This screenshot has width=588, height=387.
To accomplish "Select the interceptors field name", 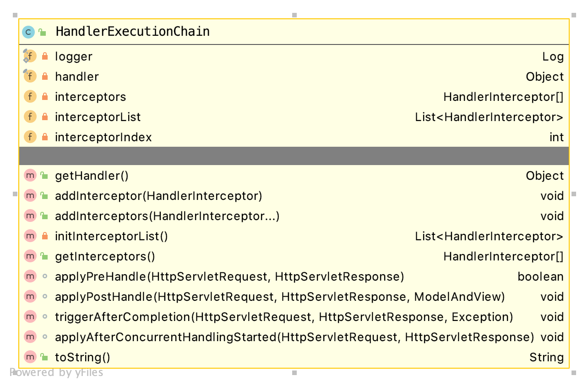I will tap(91, 97).
